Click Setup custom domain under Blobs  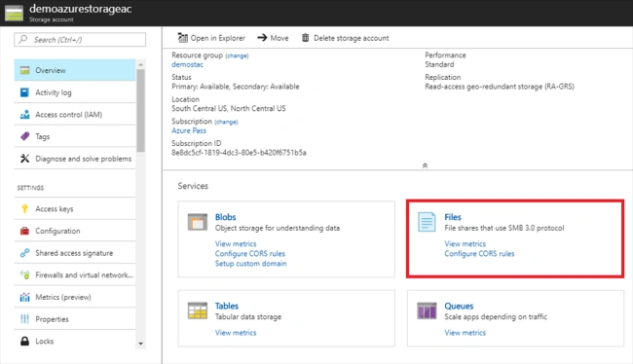pos(250,264)
